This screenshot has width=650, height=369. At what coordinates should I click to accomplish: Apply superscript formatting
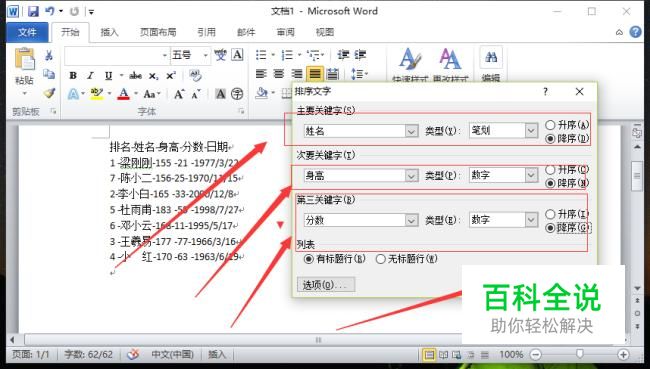click(171, 75)
